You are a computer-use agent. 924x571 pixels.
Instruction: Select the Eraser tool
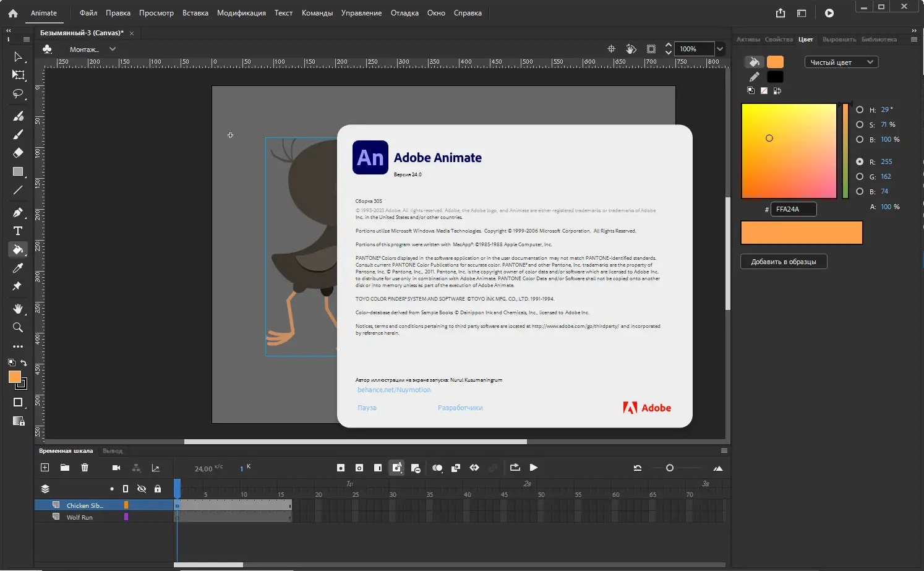(x=18, y=153)
